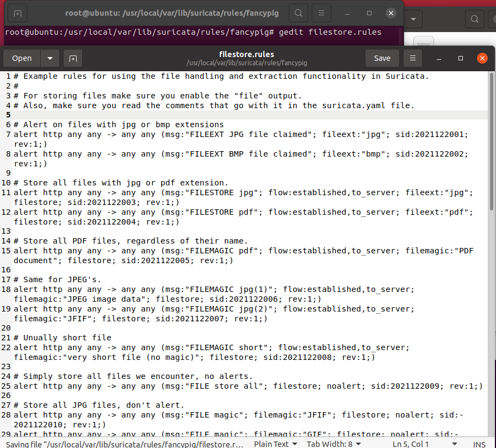Open the search icon in the background window
496x448 pixels.
(474, 19)
